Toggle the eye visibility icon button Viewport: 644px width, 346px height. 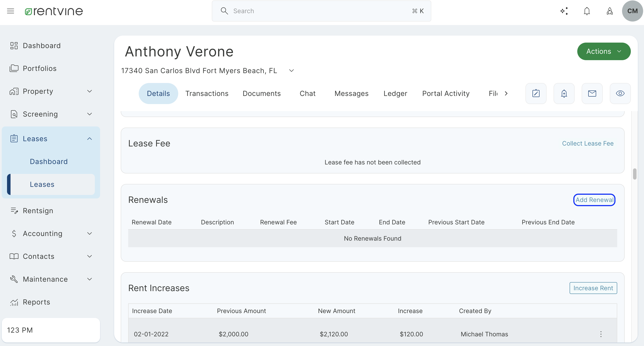pyautogui.click(x=620, y=94)
